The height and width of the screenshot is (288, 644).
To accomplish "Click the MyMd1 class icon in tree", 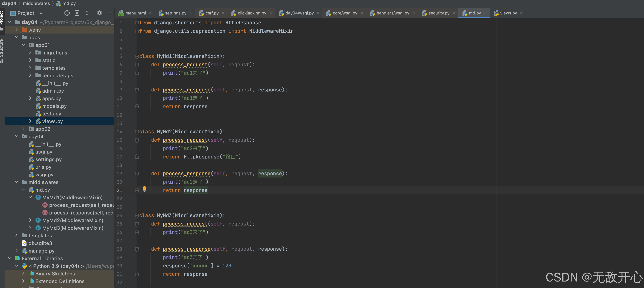I will (38, 197).
